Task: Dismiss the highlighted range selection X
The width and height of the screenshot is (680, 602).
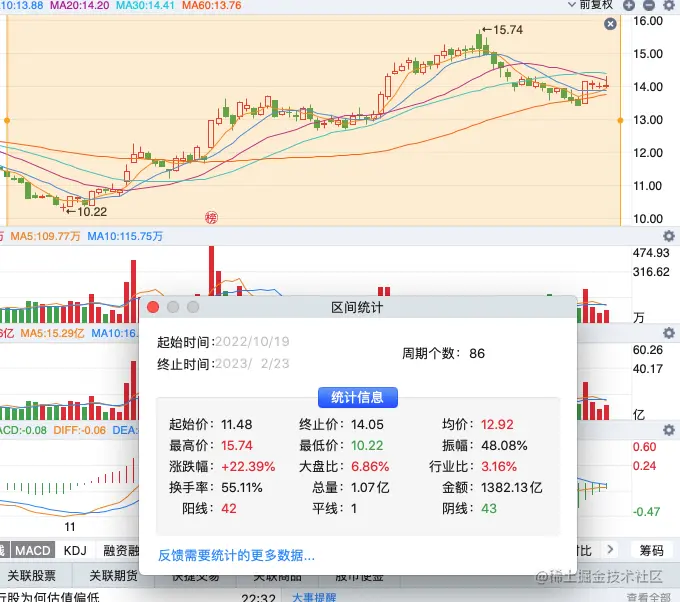Action: pos(610,24)
